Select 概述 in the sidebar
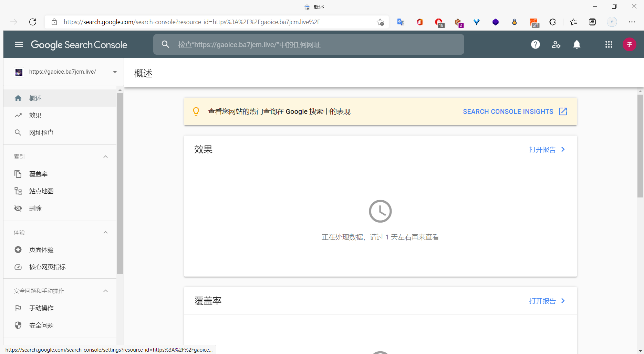644x354 pixels. click(60, 98)
